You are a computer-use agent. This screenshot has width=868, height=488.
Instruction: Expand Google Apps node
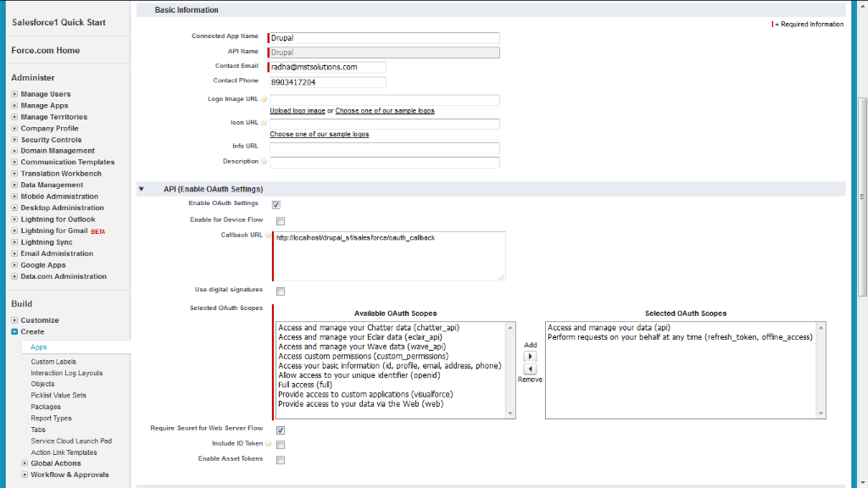click(x=14, y=265)
